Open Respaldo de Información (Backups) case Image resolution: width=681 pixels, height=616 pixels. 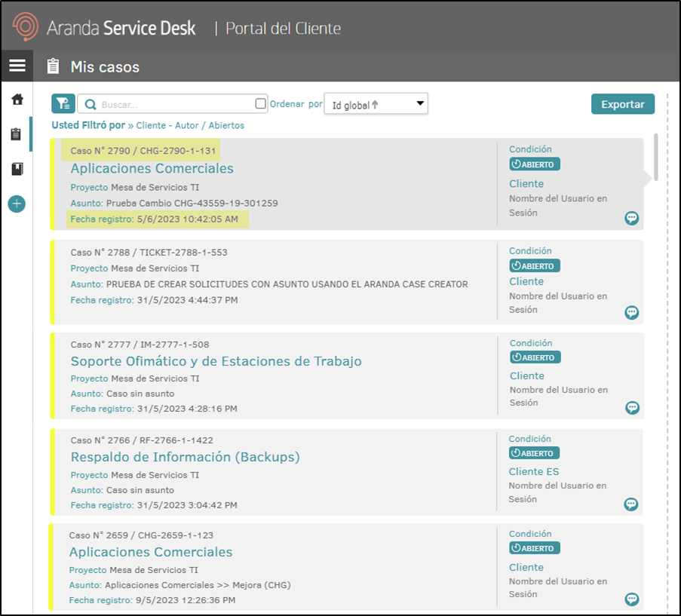tap(185, 457)
